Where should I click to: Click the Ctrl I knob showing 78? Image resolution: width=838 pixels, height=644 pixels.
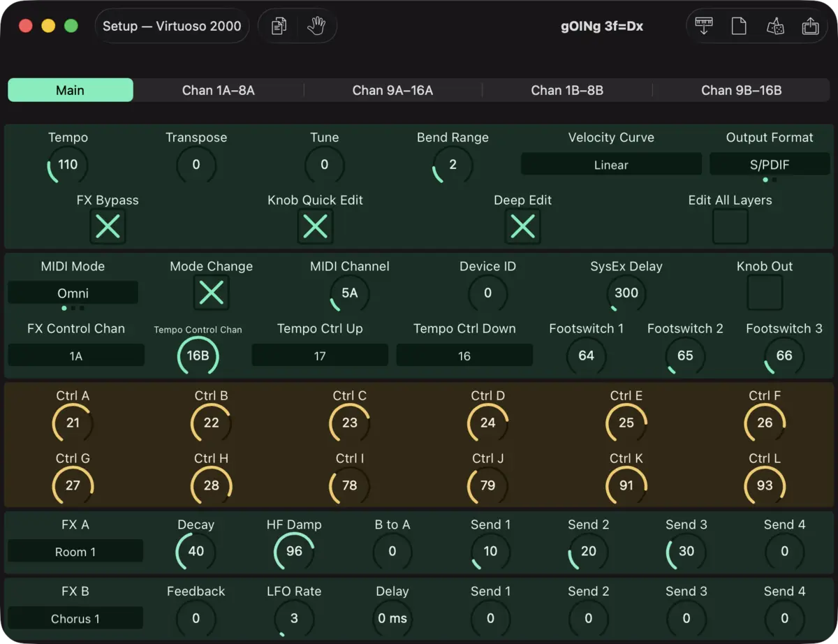pyautogui.click(x=350, y=485)
